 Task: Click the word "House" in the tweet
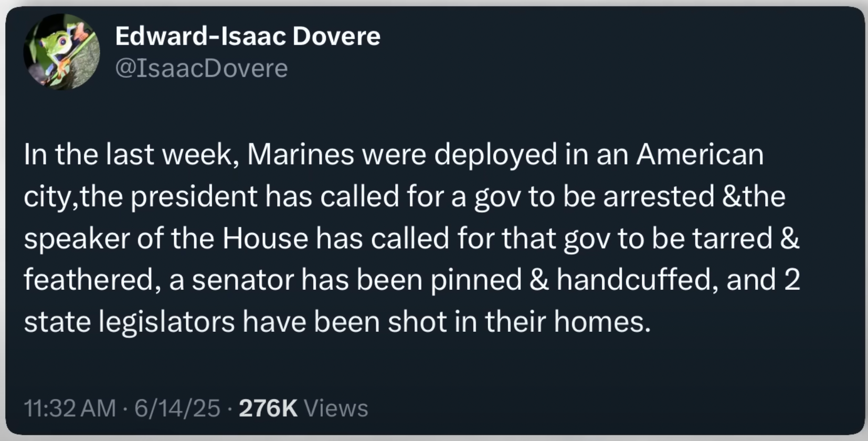pyautogui.click(x=265, y=238)
